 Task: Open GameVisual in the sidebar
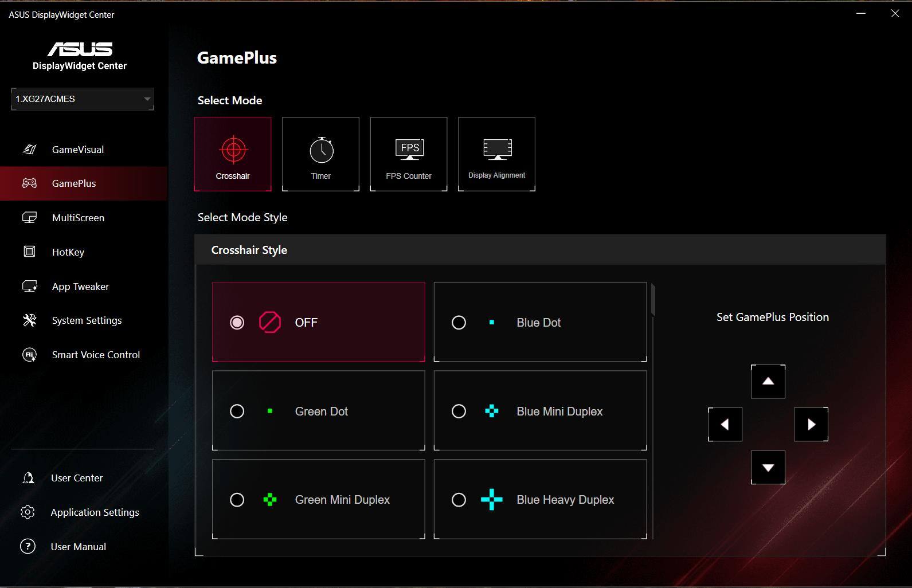78,150
